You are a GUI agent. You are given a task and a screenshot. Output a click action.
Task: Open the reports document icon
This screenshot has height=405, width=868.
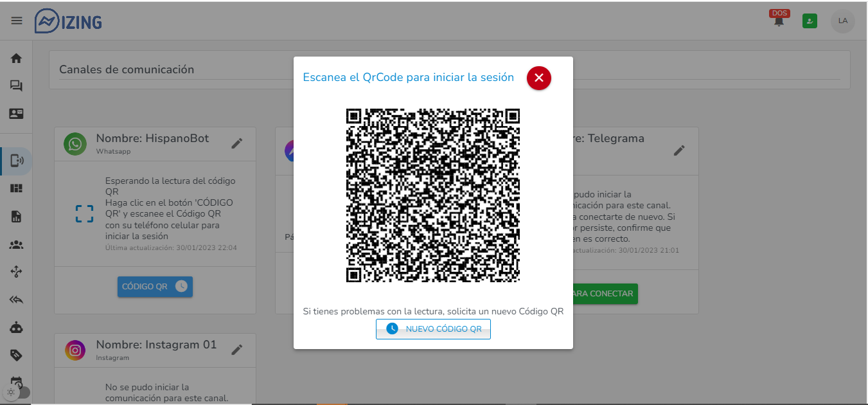click(x=16, y=216)
